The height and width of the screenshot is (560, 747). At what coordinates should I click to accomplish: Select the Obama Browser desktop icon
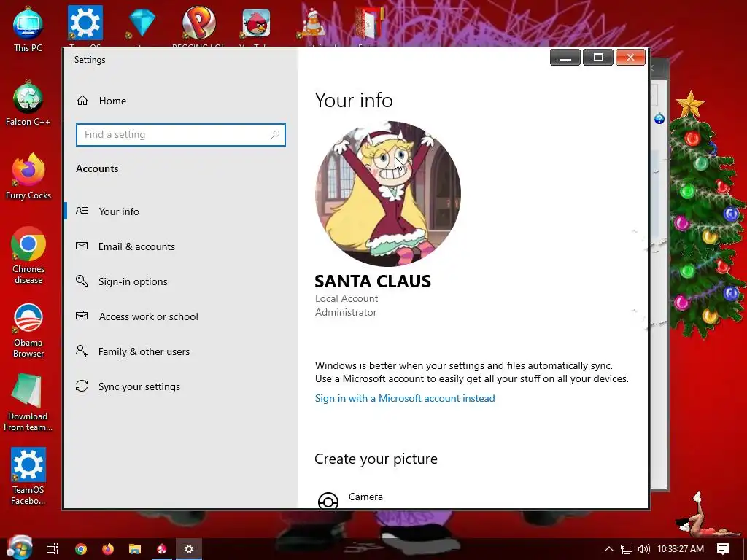pos(28,330)
